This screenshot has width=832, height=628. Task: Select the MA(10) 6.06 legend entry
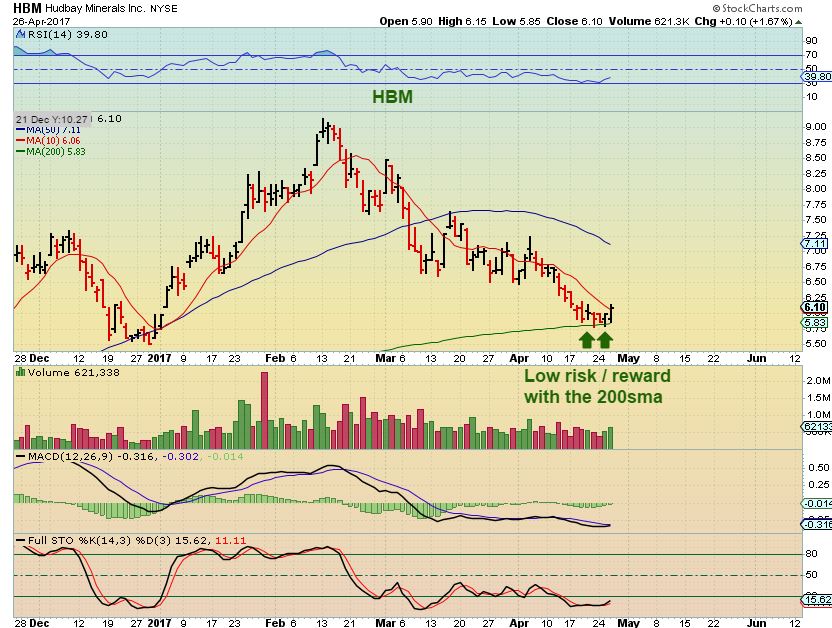pyautogui.click(x=49, y=141)
